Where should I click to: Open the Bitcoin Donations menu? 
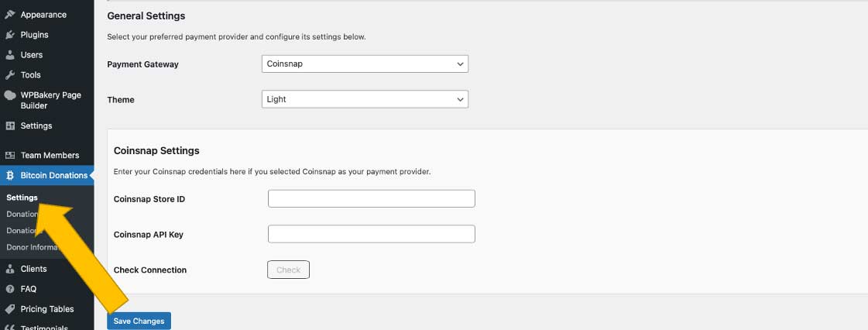tap(47, 176)
